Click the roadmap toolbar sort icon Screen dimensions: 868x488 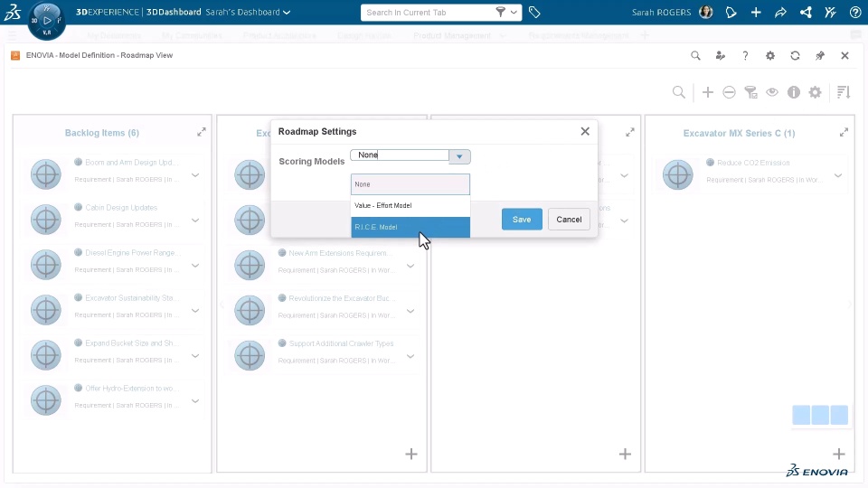[x=844, y=92]
